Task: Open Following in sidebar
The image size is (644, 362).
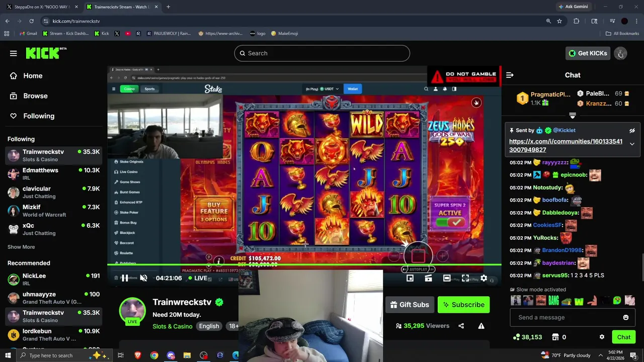Action: pos(33,116)
